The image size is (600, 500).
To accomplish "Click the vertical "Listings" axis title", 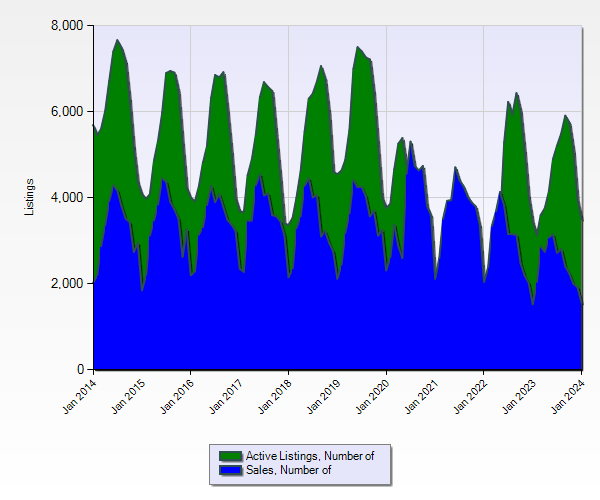I will click(x=29, y=197).
